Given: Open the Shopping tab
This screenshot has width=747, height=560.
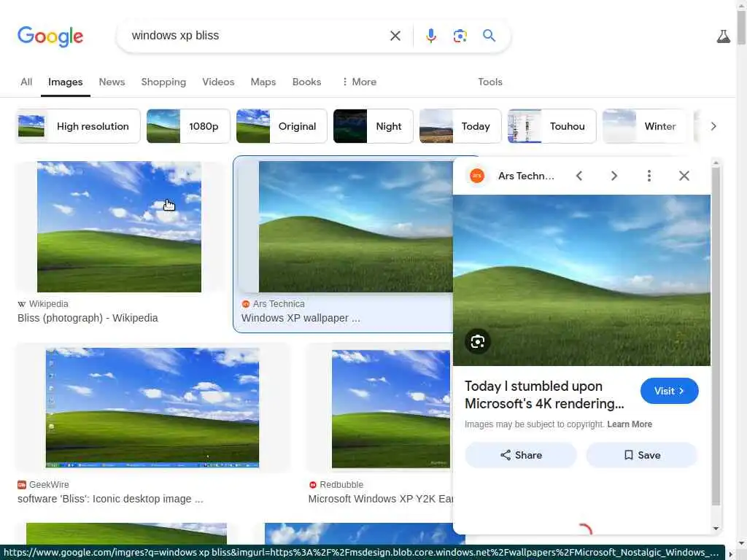Looking at the screenshot, I should coord(163,82).
